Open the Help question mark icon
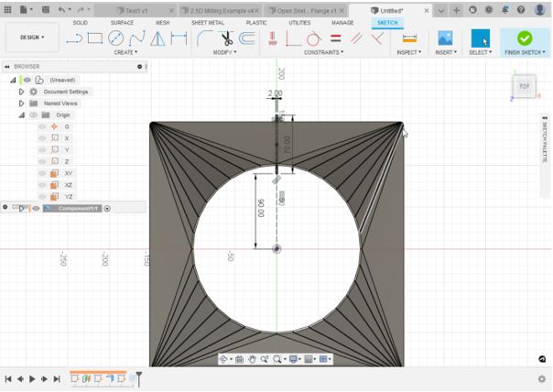Screen dimensions: 553x392 [x=521, y=10]
